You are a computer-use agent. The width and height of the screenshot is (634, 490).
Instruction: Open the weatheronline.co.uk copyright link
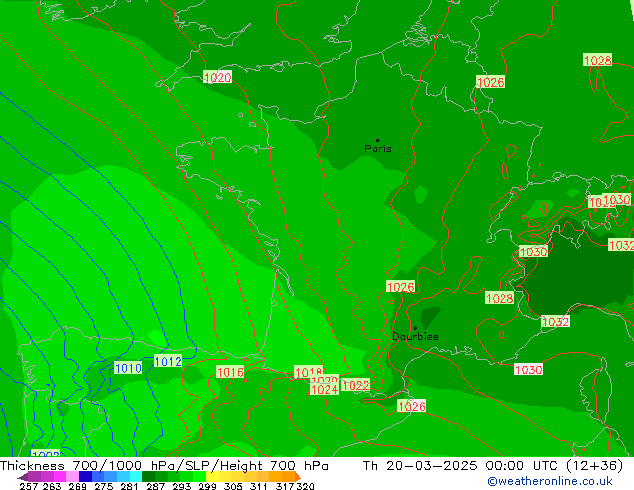tap(549, 481)
